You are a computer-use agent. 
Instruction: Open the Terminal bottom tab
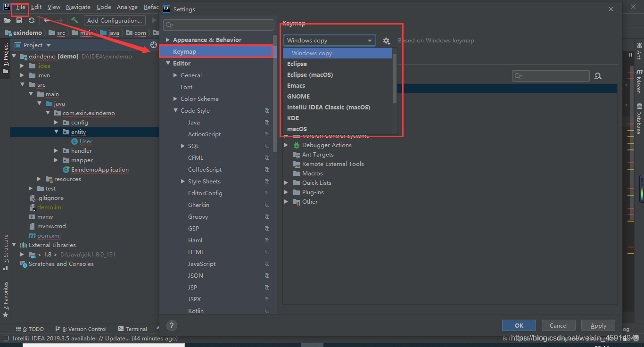point(133,329)
